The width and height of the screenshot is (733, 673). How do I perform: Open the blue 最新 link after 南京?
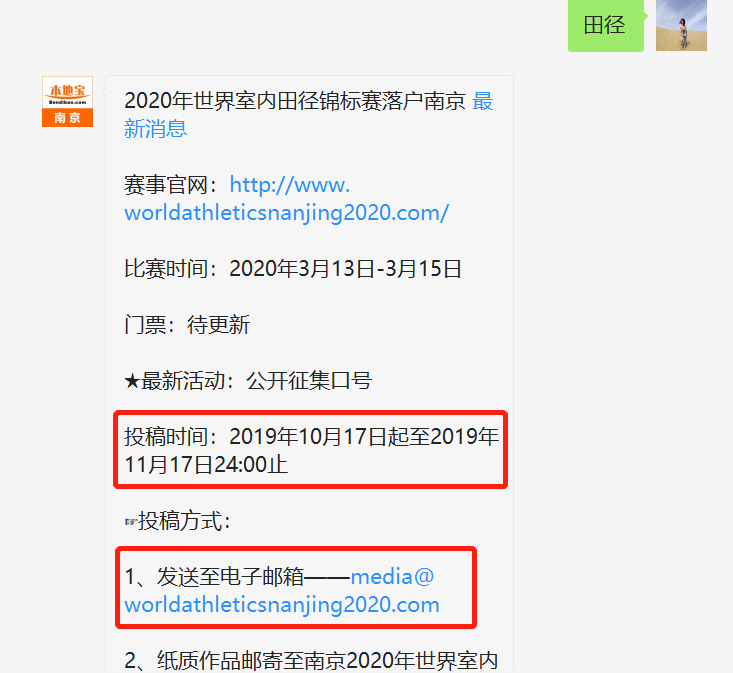482,101
